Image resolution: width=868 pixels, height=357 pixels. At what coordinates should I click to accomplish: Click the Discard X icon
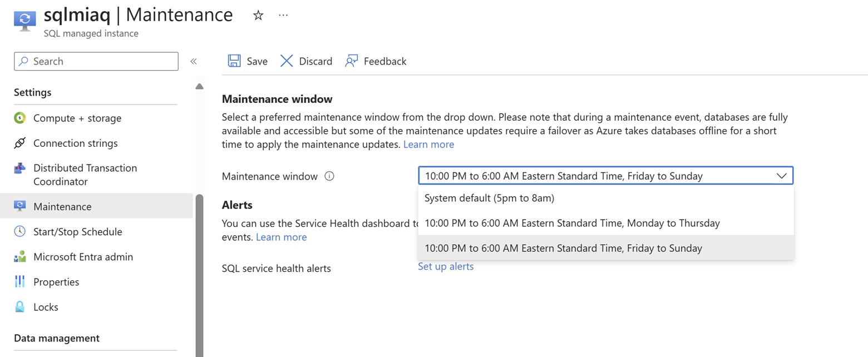(287, 61)
